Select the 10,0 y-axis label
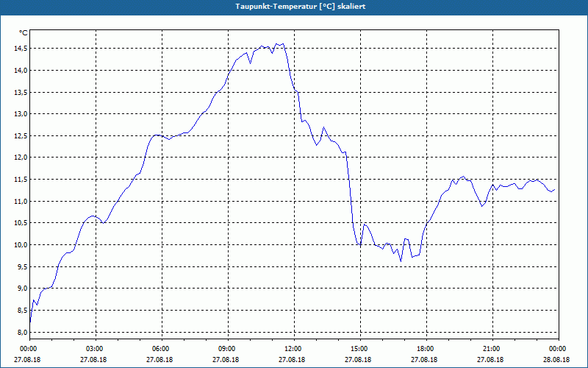Screen dimensions: 588x368 coord(21,245)
